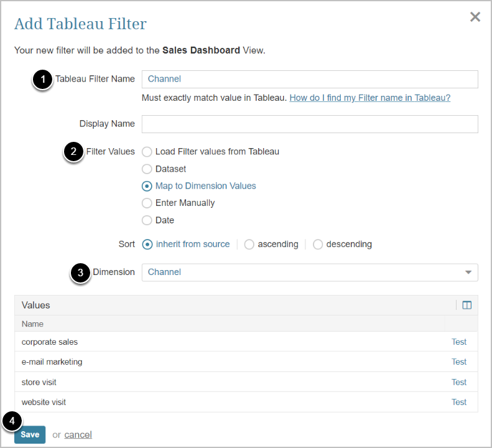Test the website visit value
492x448 pixels.
[x=459, y=402]
